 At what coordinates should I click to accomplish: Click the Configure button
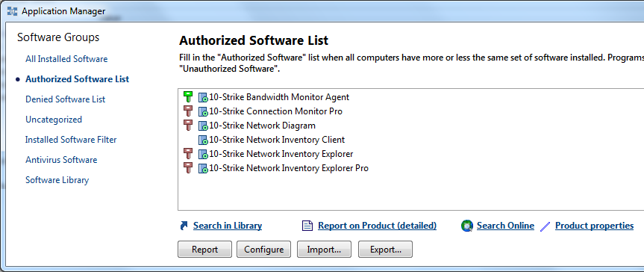click(263, 250)
